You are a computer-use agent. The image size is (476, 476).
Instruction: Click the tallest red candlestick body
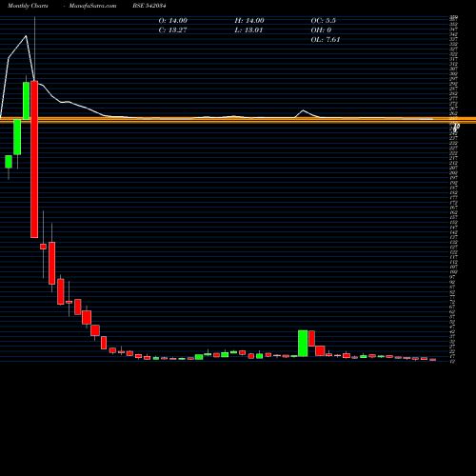coord(34,159)
